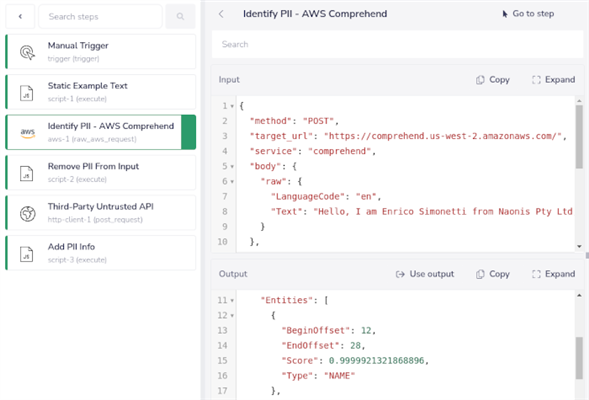Expand the Input panel

[x=554, y=80]
